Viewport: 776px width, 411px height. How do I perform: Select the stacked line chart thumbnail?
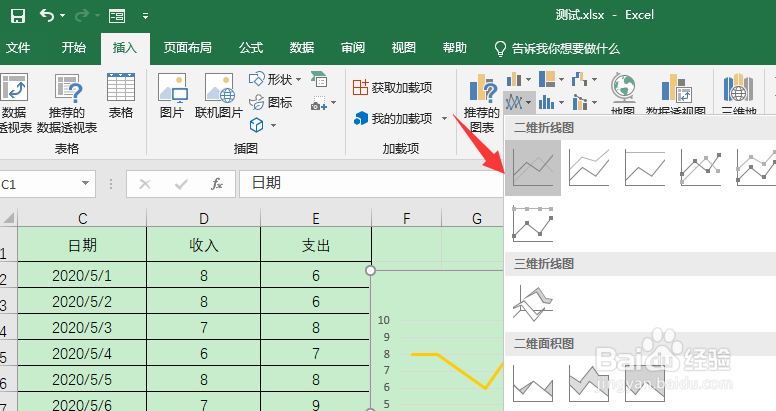pyautogui.click(x=589, y=168)
